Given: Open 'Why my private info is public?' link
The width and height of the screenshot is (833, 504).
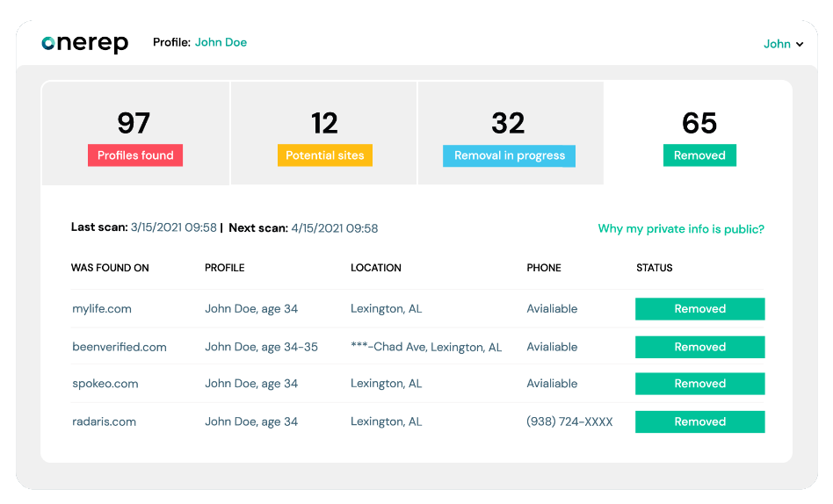Looking at the screenshot, I should click(681, 229).
